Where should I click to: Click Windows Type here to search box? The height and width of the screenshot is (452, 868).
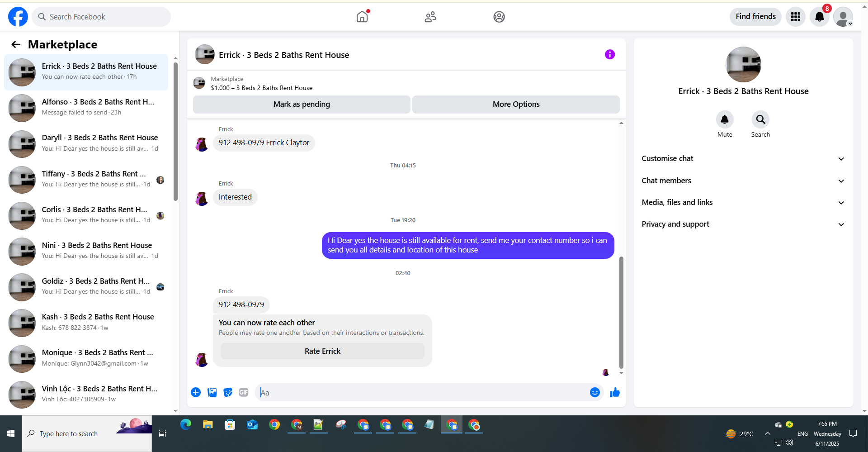87,433
